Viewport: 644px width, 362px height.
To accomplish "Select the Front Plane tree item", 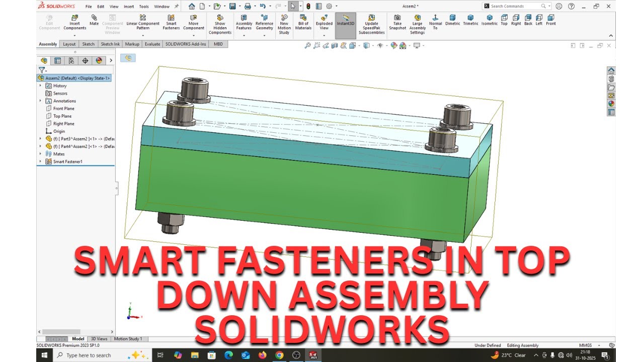I will (63, 109).
